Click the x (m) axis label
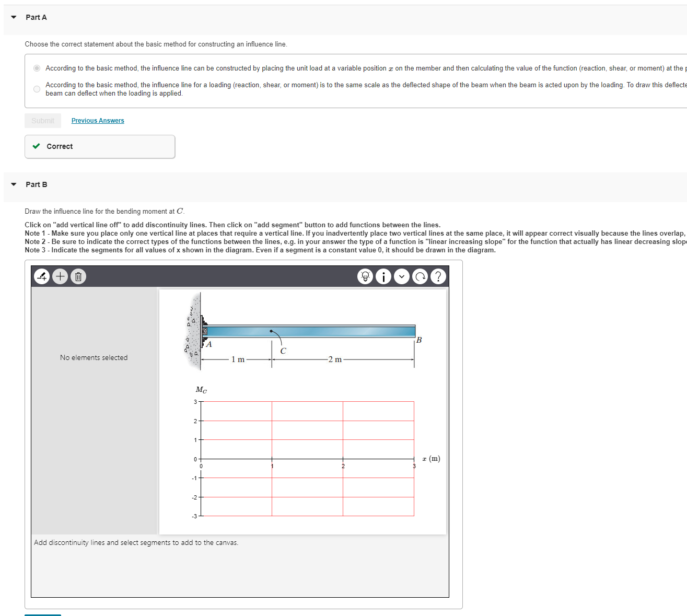The height and width of the screenshot is (616, 687). click(432, 459)
